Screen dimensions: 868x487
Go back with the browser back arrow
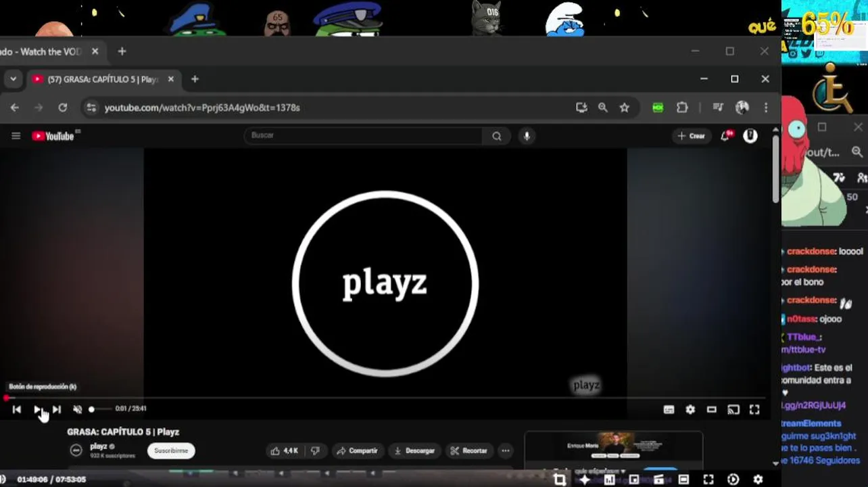(x=15, y=108)
